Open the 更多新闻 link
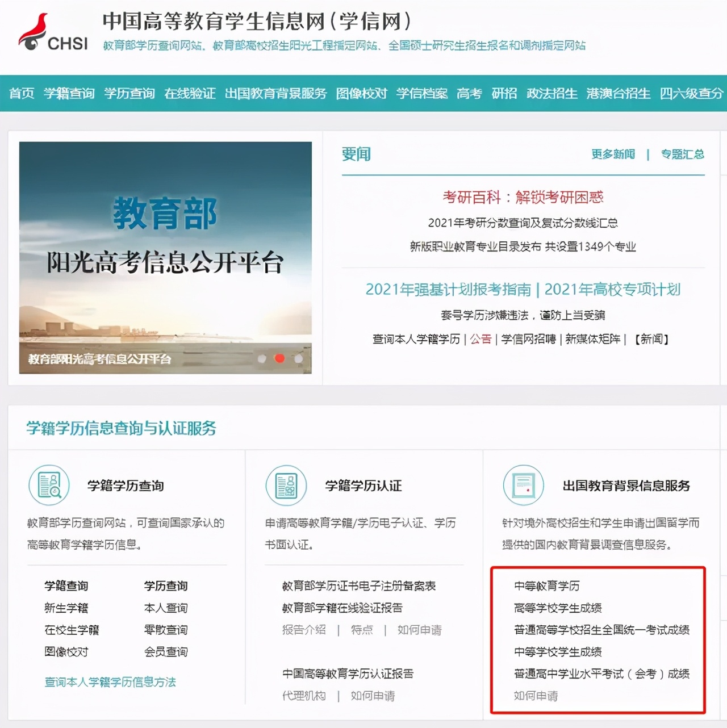The width and height of the screenshot is (727, 728). click(x=612, y=153)
